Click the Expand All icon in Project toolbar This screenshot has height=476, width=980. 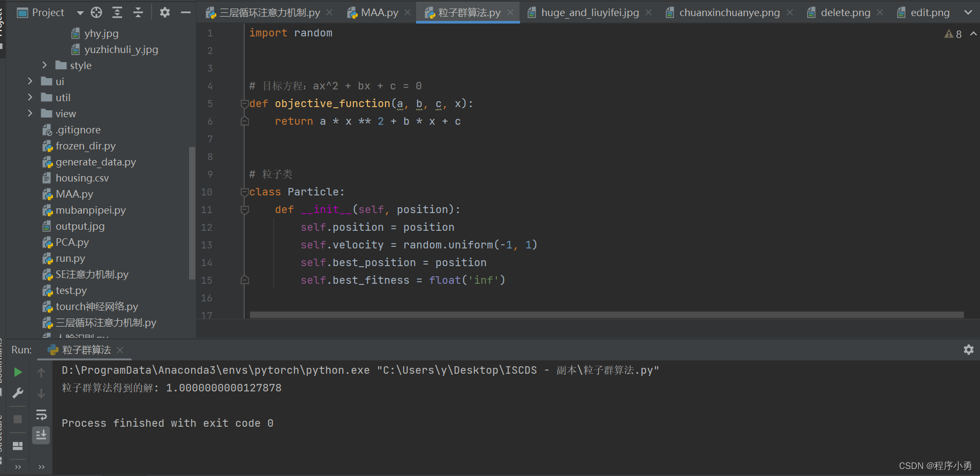point(117,12)
